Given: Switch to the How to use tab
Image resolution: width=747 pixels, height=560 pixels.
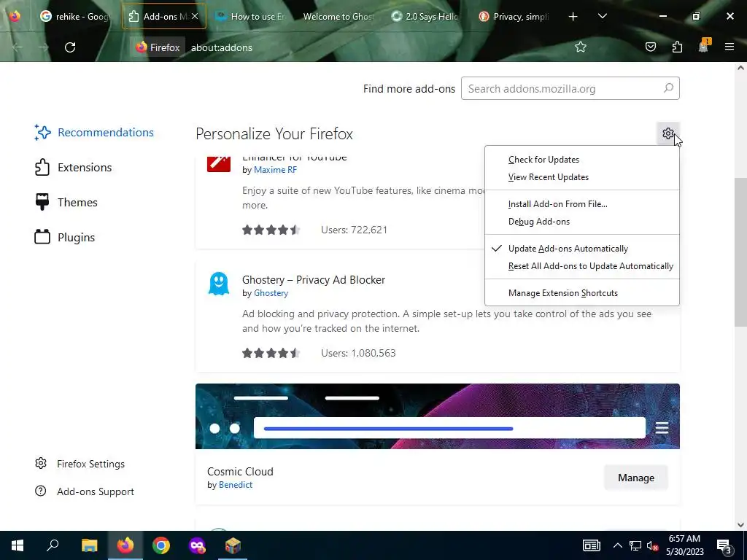Looking at the screenshot, I should 249,16.
